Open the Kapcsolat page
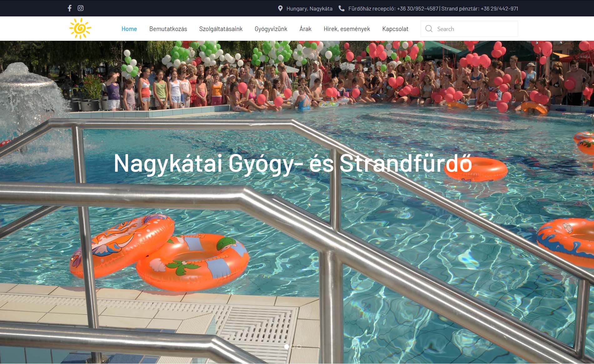The image size is (594, 364). (395, 29)
